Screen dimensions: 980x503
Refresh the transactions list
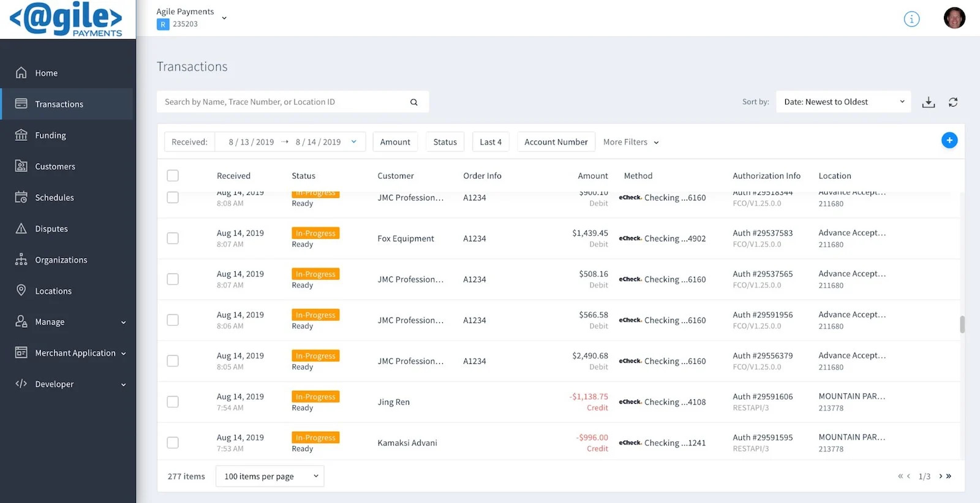click(x=953, y=102)
